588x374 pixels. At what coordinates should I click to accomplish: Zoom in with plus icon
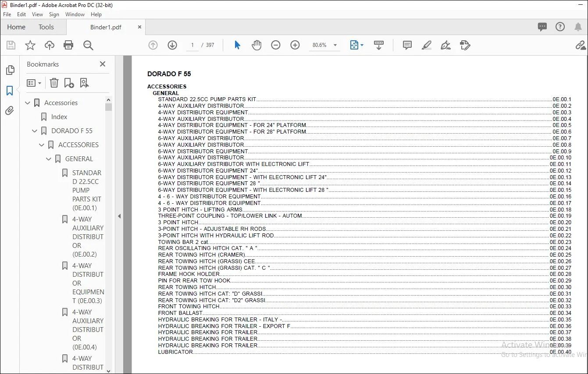coord(295,45)
